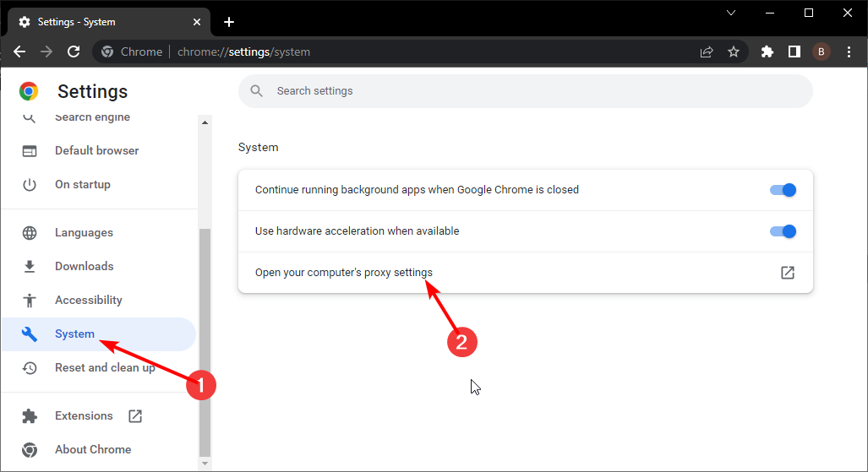Click the Reset and clean up history icon
The width and height of the screenshot is (868, 472).
point(30,368)
